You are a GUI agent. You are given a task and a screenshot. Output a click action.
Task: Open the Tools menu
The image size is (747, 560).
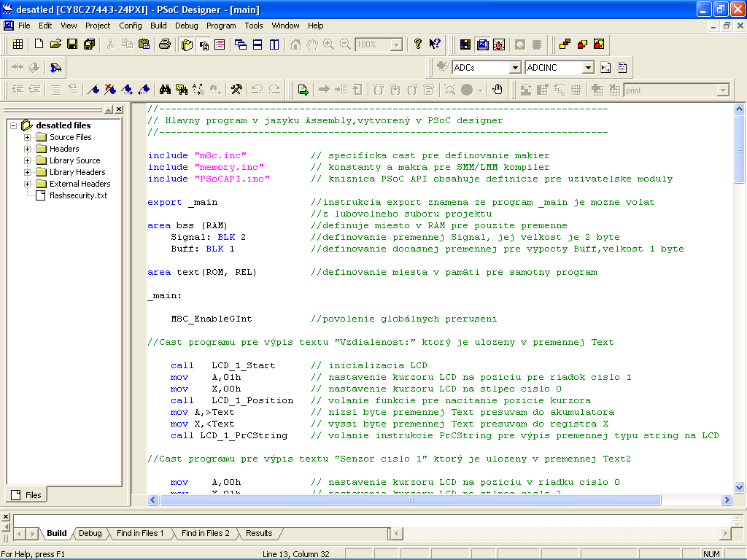click(x=254, y=26)
